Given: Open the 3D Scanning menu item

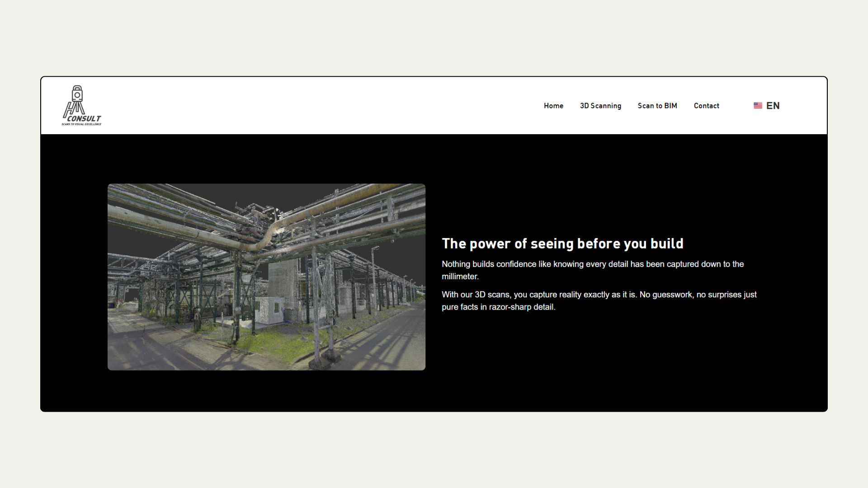Looking at the screenshot, I should point(600,106).
